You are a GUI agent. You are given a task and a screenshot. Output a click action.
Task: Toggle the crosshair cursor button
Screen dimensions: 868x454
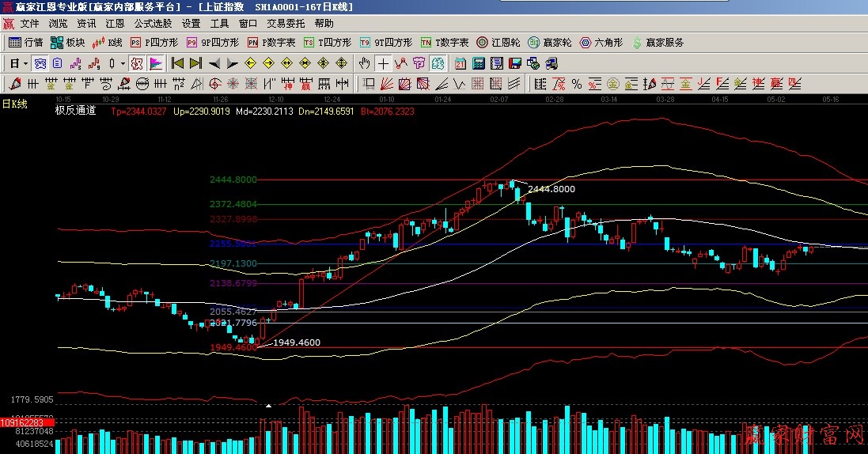pyautogui.click(x=383, y=63)
